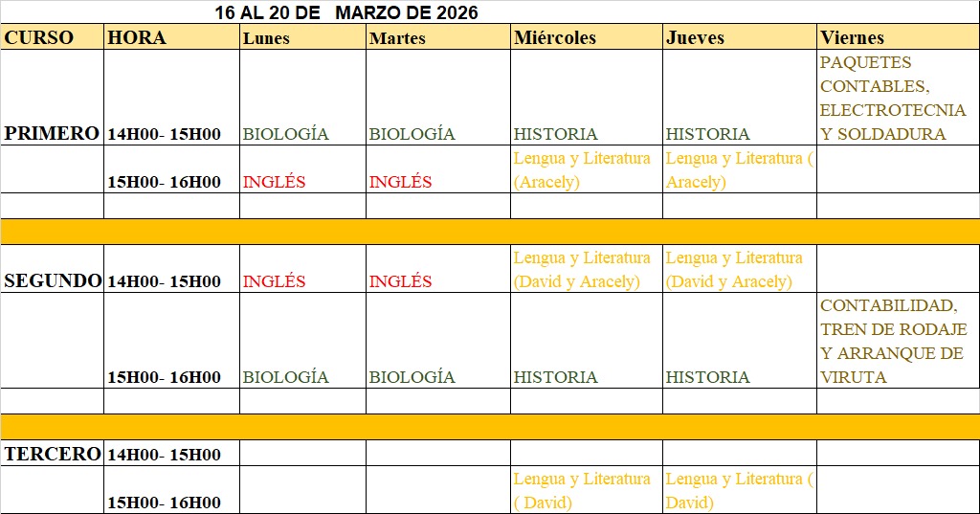The image size is (980, 514).
Task: Select the Jueves column header
Action: [x=695, y=38]
